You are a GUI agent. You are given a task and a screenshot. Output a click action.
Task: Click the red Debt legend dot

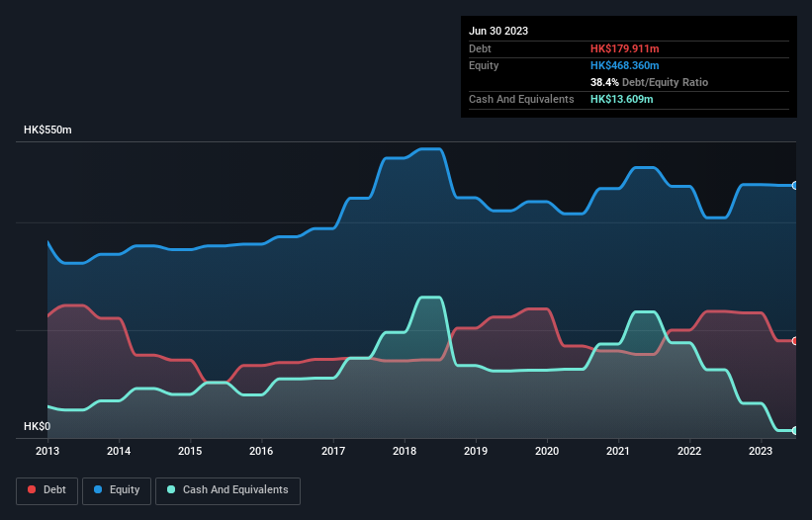coord(32,489)
